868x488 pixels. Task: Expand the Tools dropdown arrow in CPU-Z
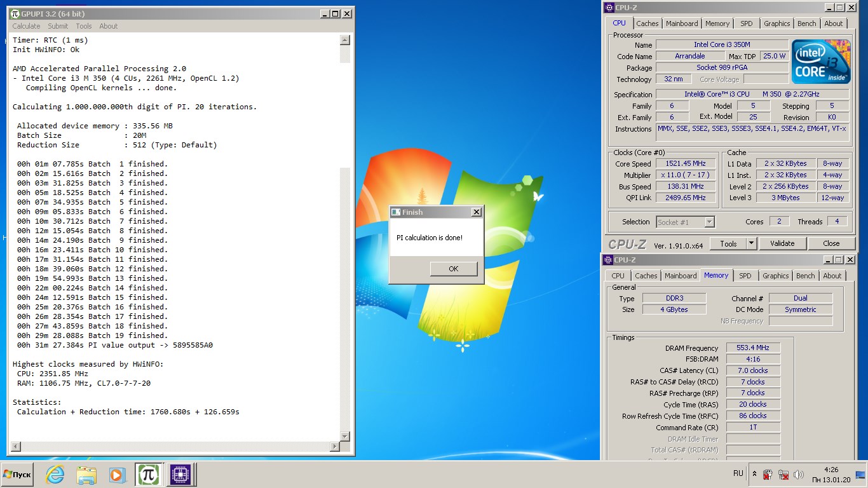coord(751,243)
